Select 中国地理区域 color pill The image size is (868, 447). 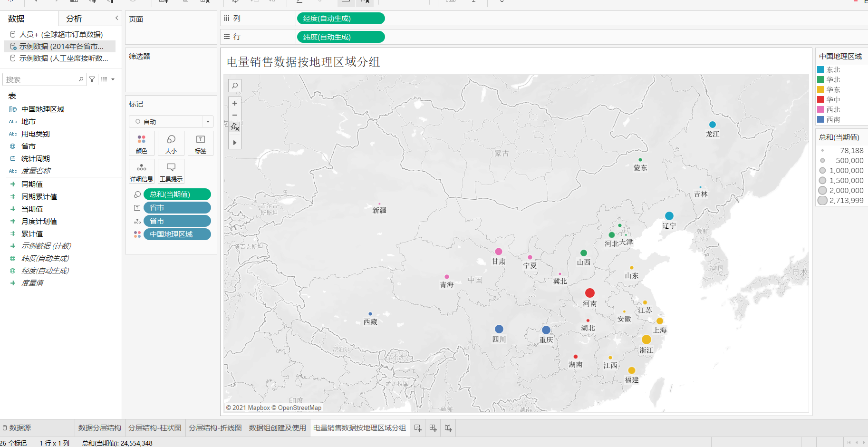coord(177,234)
